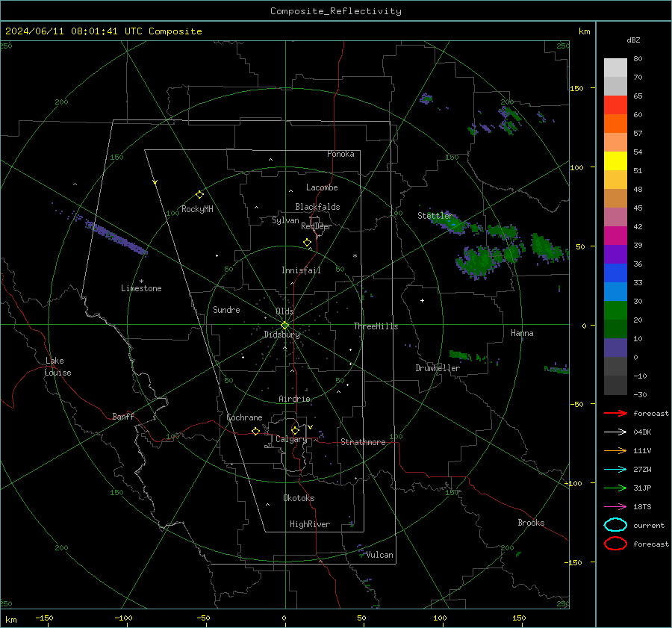
Task: Click the ThreeHills label
Action: click(376, 326)
